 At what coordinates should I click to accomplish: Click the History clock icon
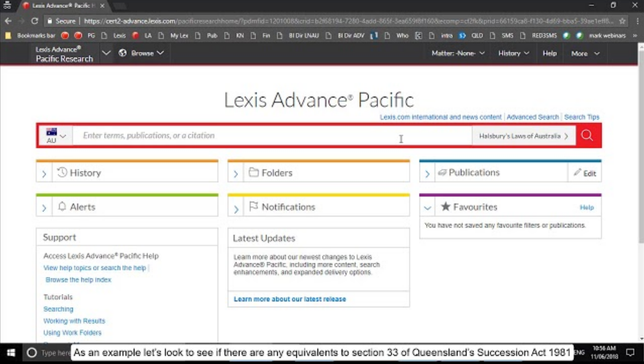click(62, 172)
